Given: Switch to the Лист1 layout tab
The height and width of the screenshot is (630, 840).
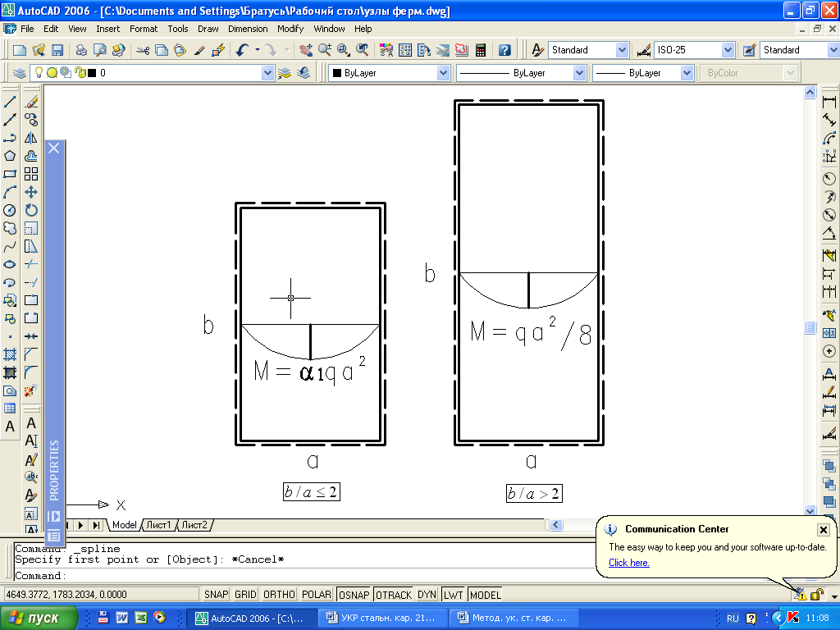Looking at the screenshot, I should tap(158, 525).
